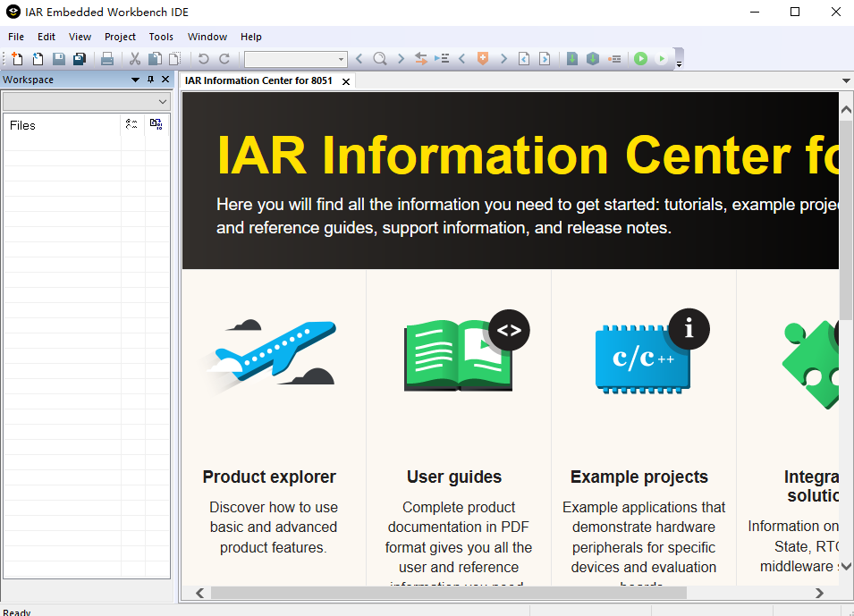The image size is (854, 616).
Task: Click the horizontal scrollbar right arrow
Action: pos(819,593)
